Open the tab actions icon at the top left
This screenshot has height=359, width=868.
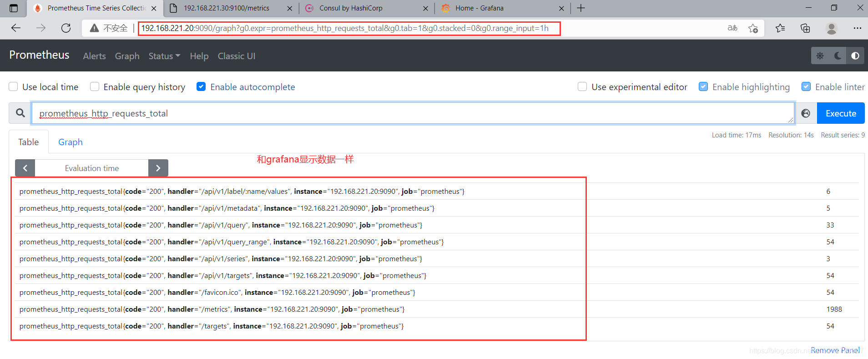click(14, 8)
